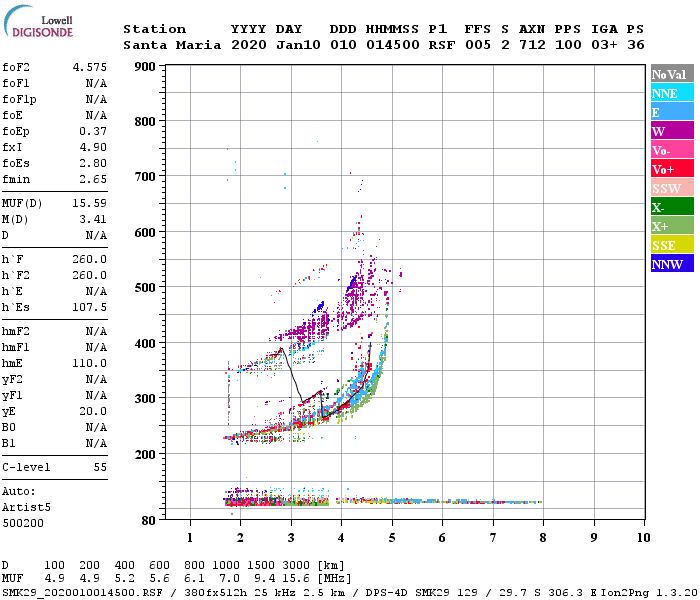Select the W purple legend swatch

672,131
